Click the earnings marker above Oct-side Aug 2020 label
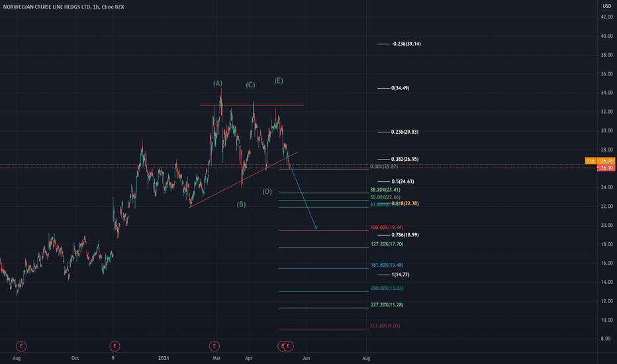Screen dimensions: 617x364 coord(21,346)
